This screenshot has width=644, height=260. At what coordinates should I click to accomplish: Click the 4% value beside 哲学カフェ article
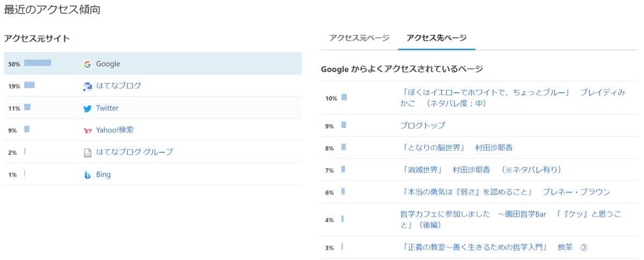pos(330,220)
